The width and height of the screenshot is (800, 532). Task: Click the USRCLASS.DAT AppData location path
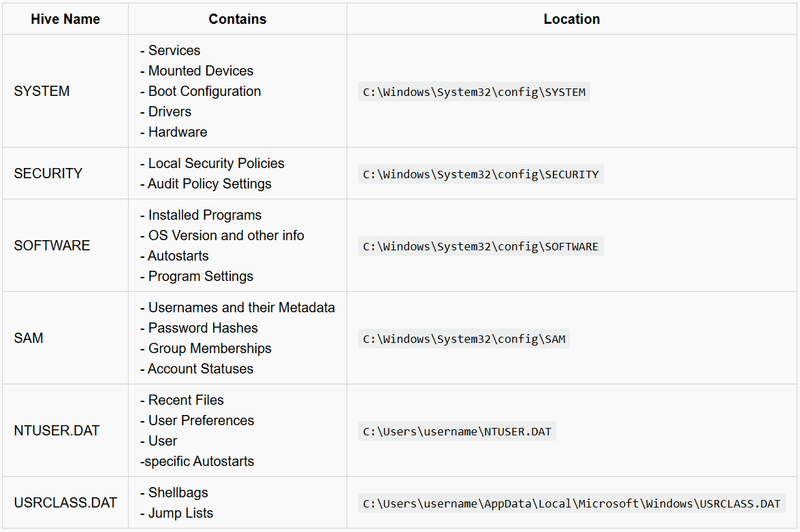click(x=571, y=503)
